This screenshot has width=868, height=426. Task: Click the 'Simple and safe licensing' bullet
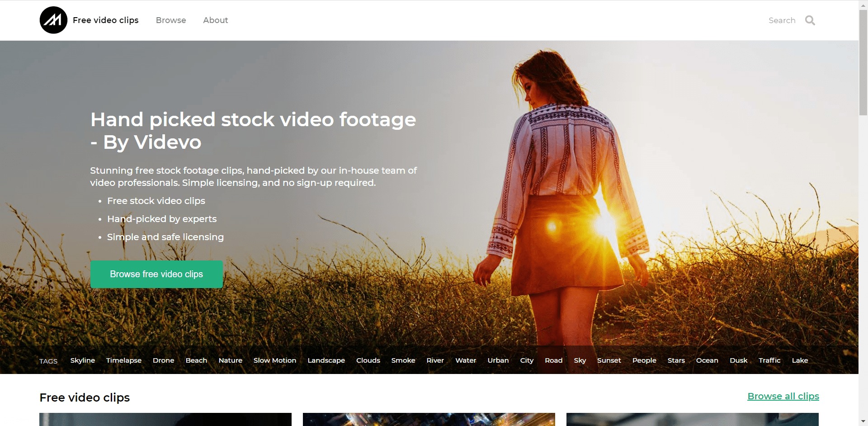coord(165,237)
